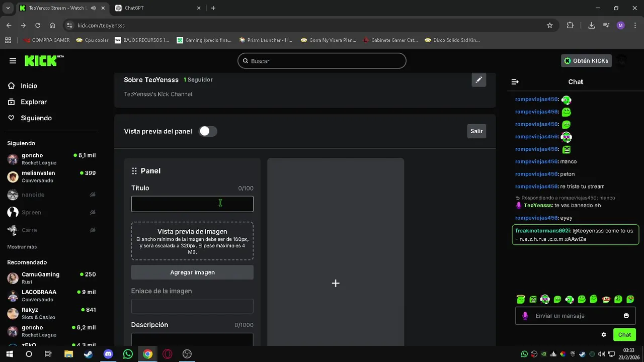Open COMPRA GAMER bookmark
The image size is (644, 362).
pyautogui.click(x=46, y=40)
